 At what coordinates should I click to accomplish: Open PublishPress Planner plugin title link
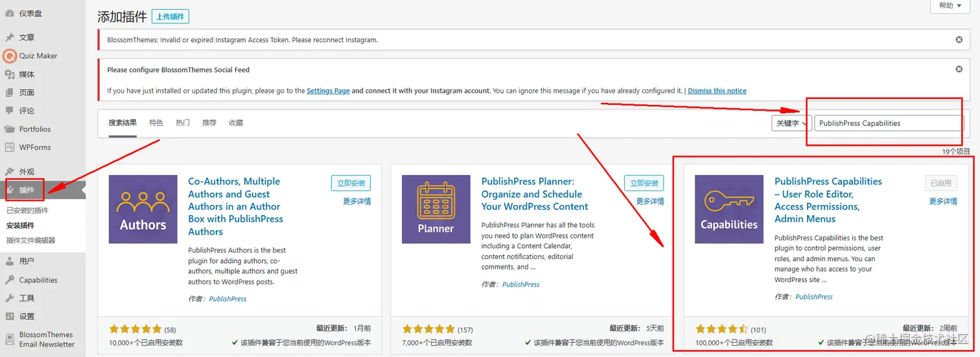point(535,194)
